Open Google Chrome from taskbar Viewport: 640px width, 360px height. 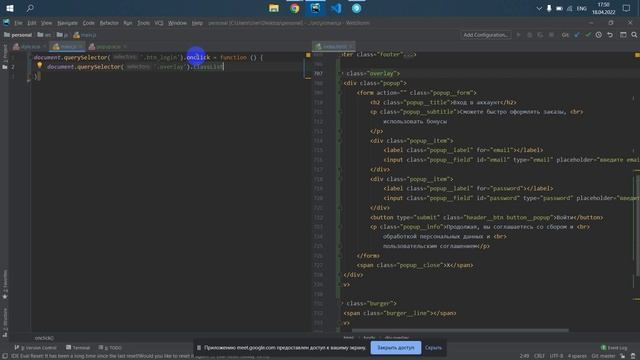(x=294, y=8)
